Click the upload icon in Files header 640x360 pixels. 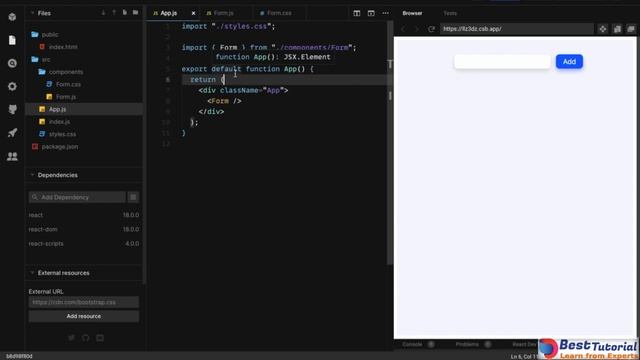(x=114, y=13)
